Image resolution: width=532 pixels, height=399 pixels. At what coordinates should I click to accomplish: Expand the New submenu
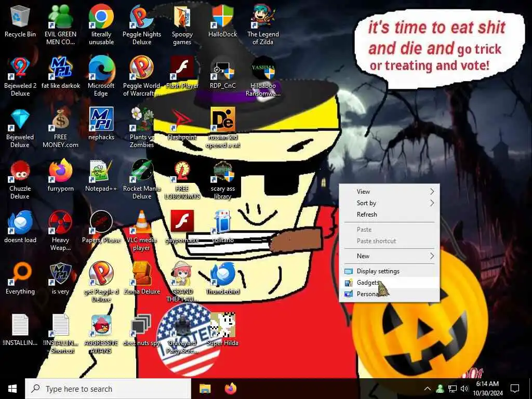tap(389, 256)
